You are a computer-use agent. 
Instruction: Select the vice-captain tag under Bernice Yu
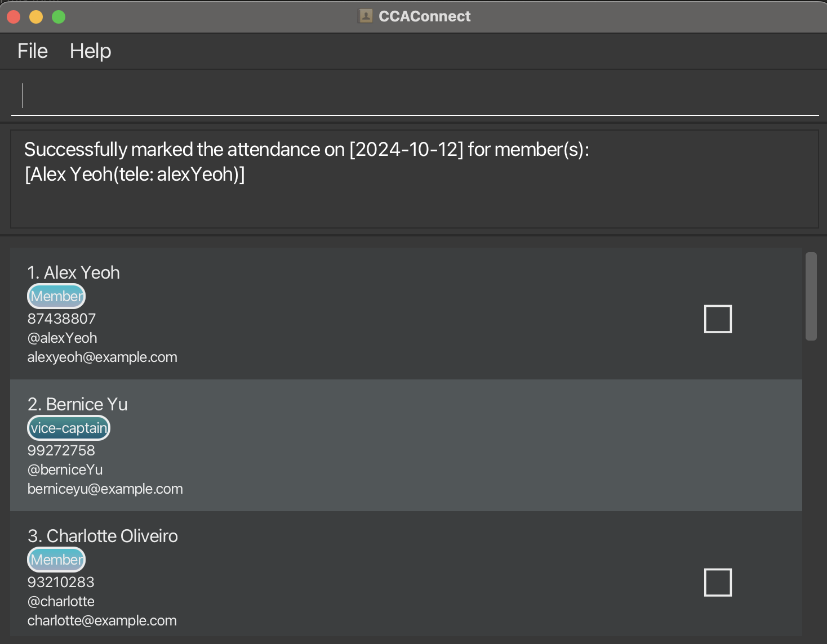pos(69,428)
